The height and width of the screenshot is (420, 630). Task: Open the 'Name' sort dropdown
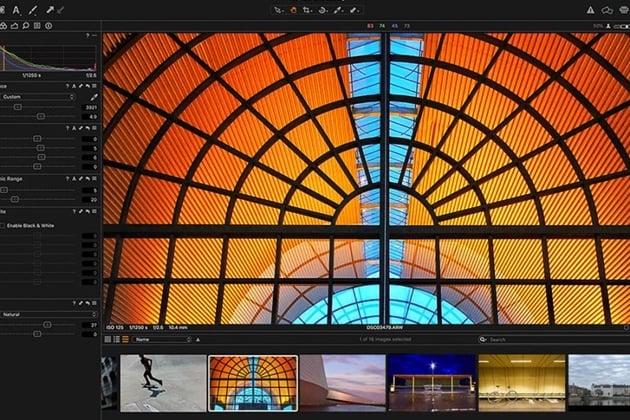(x=162, y=340)
